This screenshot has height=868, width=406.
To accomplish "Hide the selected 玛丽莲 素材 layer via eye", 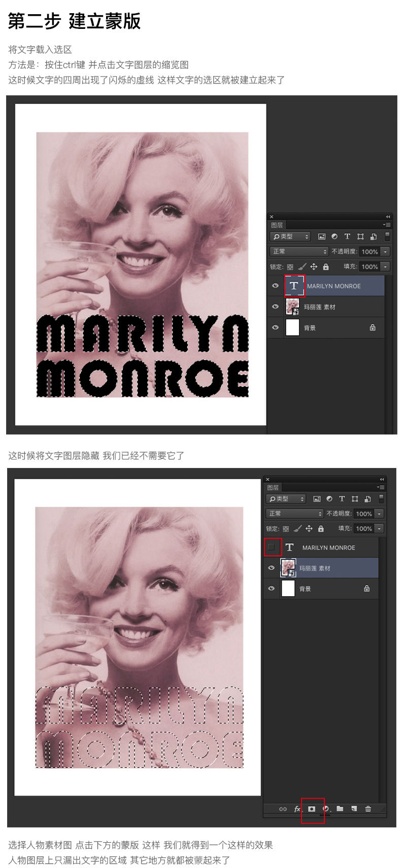I will coord(272,568).
